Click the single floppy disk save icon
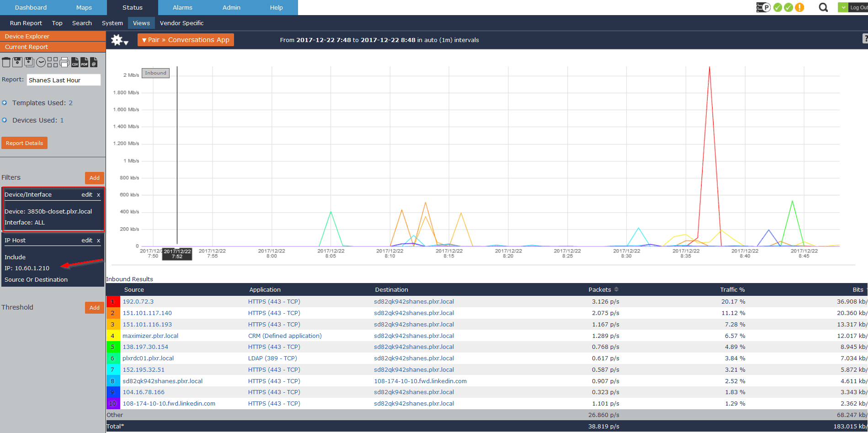 [x=17, y=62]
